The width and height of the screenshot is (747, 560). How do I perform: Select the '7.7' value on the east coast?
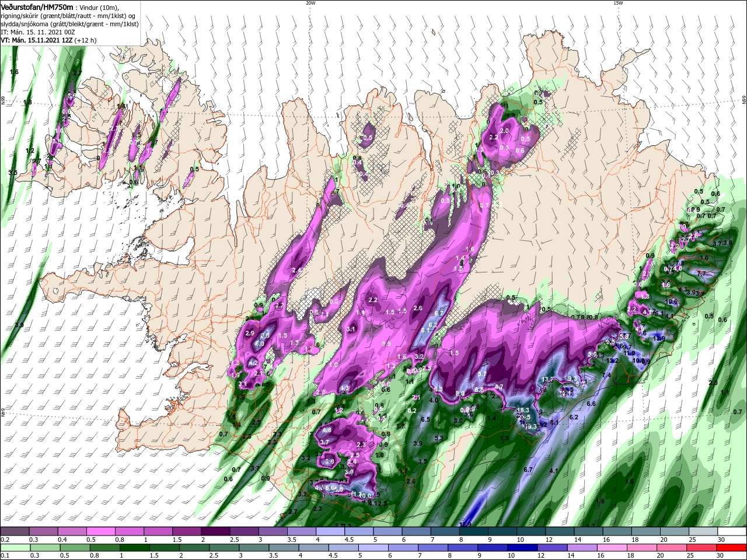click(x=701, y=273)
